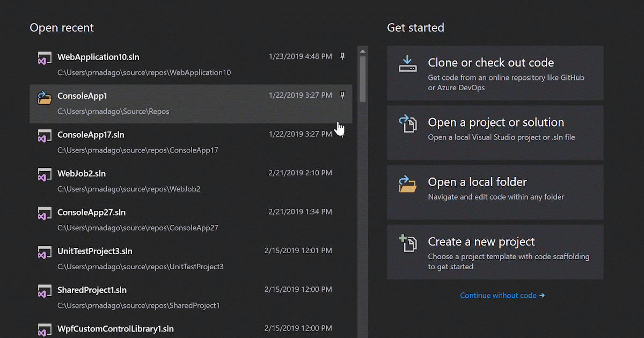Unpin WebApplication10.sln from recent list
The image size is (644, 338).
click(342, 56)
